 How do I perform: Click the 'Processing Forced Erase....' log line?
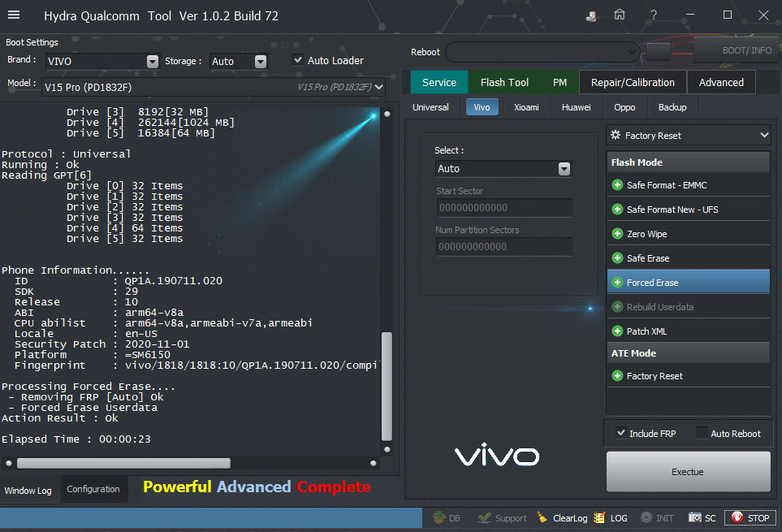tap(89, 387)
